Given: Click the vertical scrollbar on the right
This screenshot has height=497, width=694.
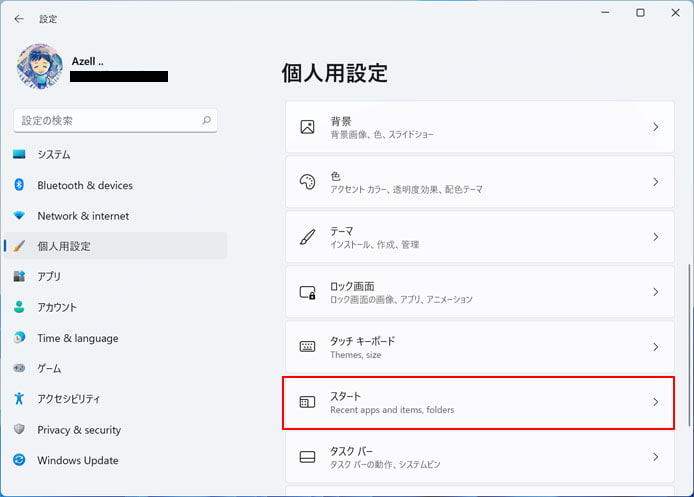Looking at the screenshot, I should pos(689,345).
